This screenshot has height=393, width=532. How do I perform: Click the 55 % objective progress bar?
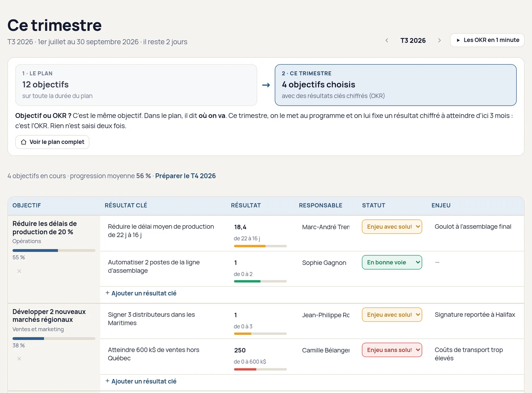[54, 250]
